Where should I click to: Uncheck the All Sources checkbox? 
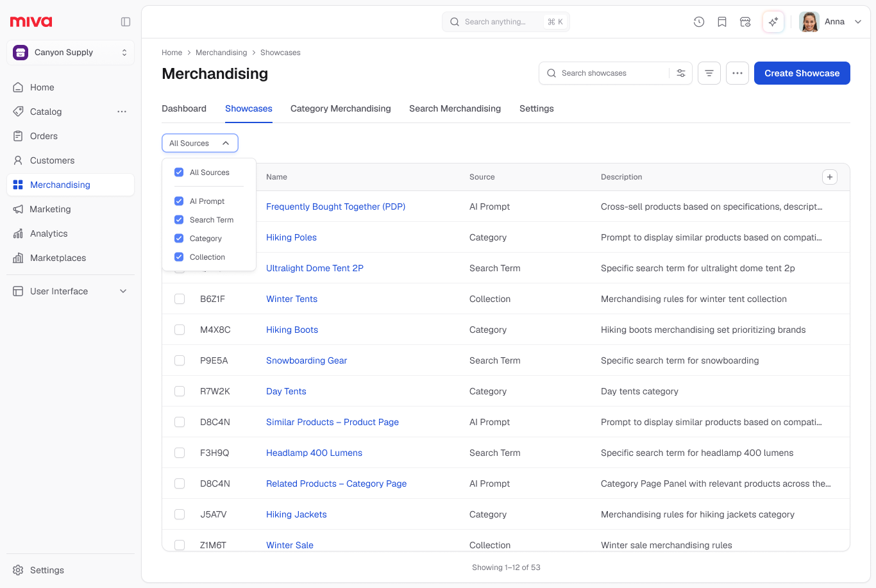point(179,172)
